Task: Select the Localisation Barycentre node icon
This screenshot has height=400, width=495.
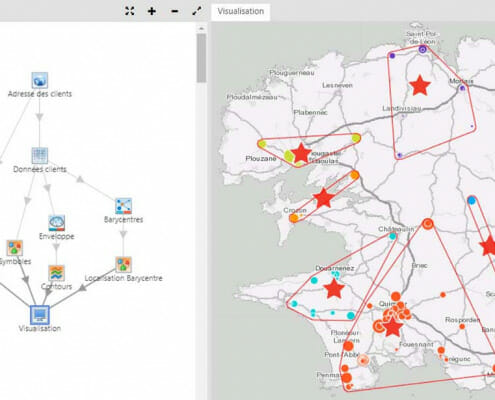Action: [123, 265]
